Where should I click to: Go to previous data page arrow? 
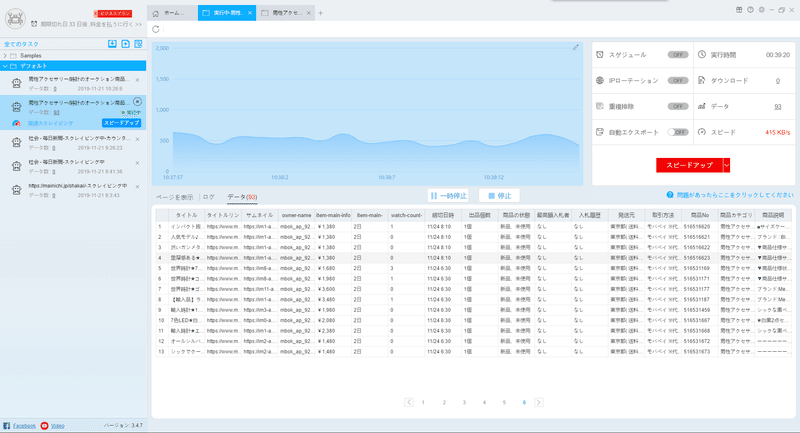pyautogui.click(x=409, y=402)
